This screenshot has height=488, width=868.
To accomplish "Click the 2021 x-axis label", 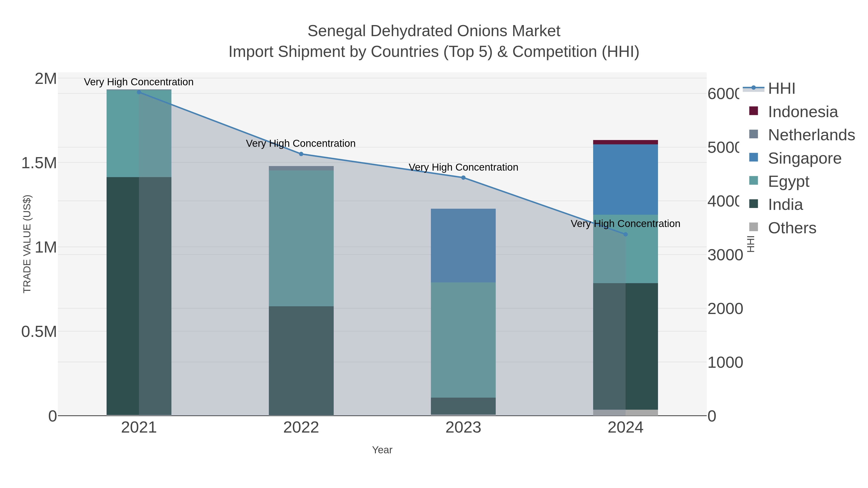I will [139, 428].
